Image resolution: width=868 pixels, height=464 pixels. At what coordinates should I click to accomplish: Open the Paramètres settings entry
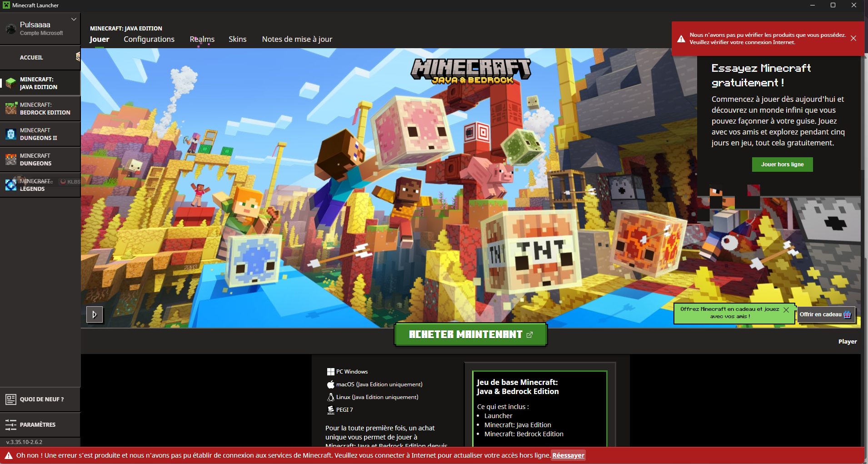tap(40, 425)
